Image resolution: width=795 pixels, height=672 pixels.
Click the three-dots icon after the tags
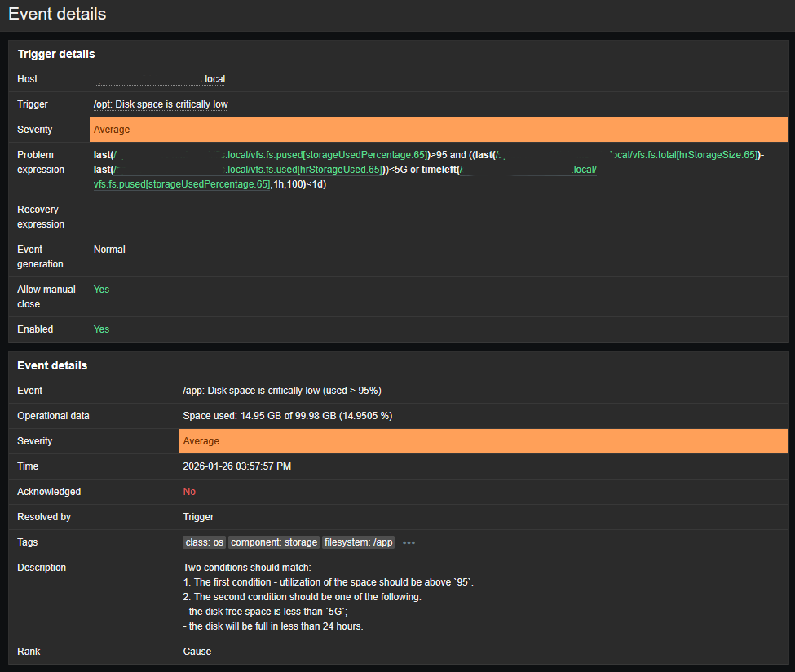[409, 542]
